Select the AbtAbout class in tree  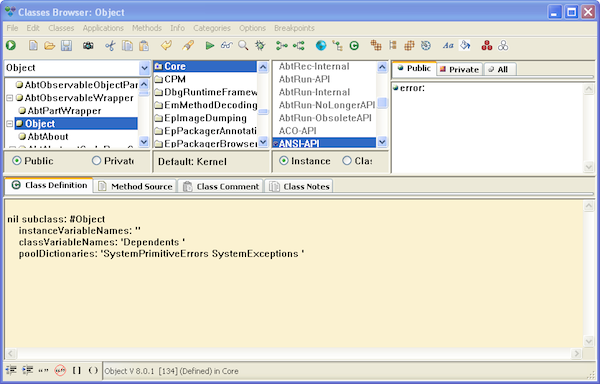(x=48, y=137)
